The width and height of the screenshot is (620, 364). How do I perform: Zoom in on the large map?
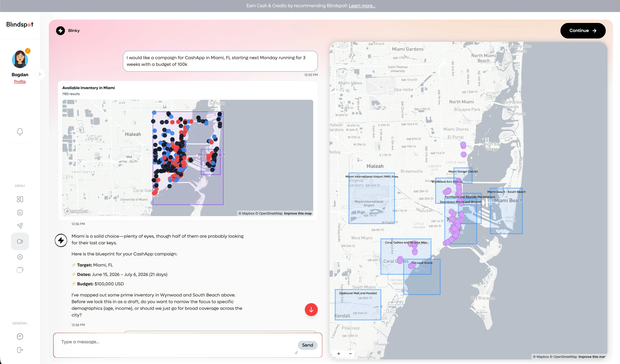(x=338, y=354)
